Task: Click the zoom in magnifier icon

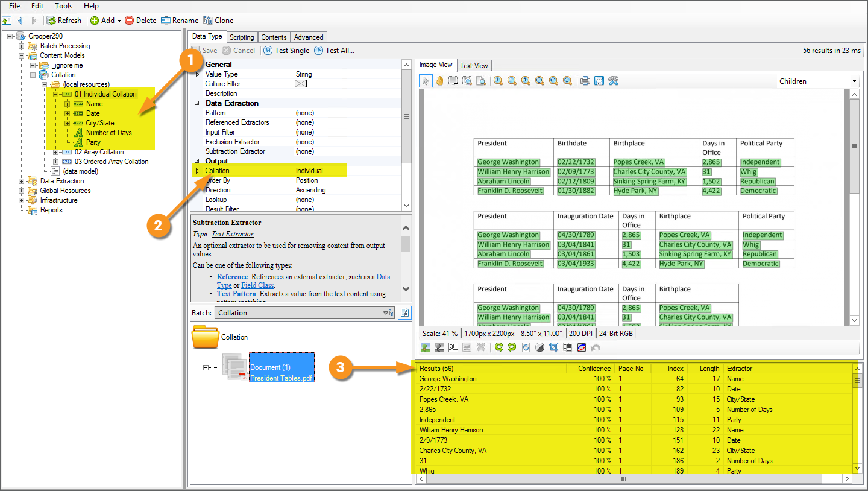Action: coord(498,81)
